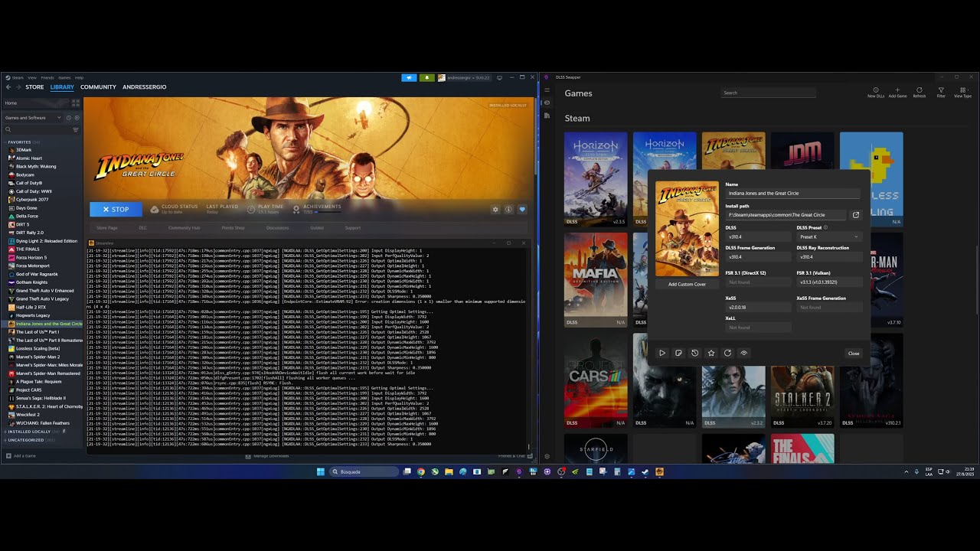Open install path folder icon in DLSS dialog
This screenshot has width=980, height=551.
click(x=856, y=215)
